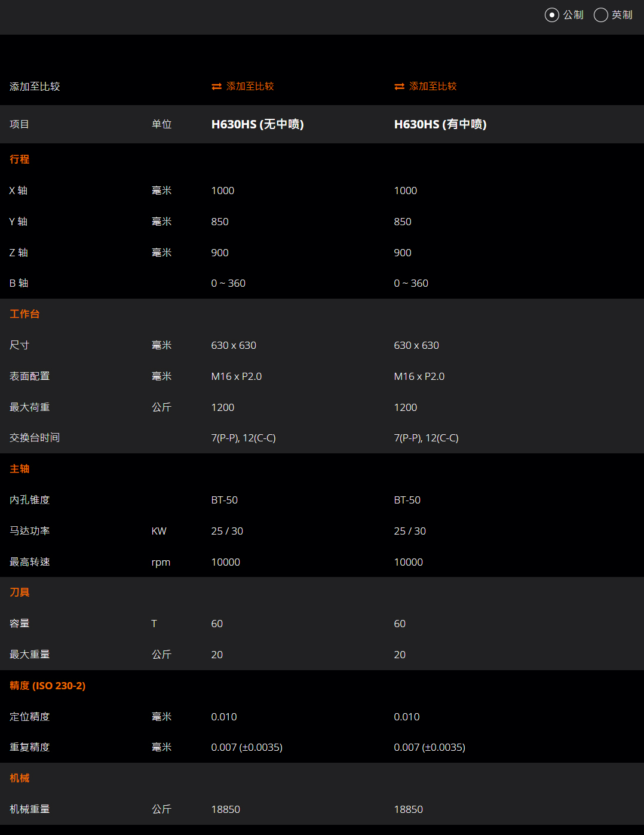Select the 刀具 section heading
Screen dimensions: 644x835
point(20,593)
